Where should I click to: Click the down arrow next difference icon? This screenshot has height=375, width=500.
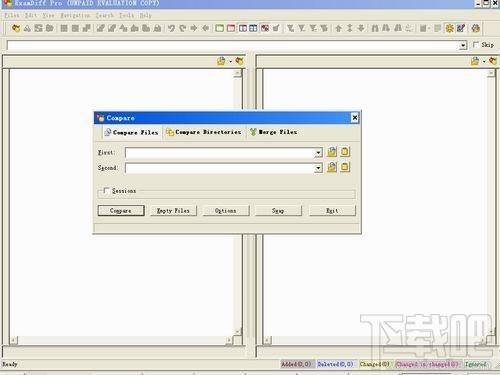coord(361,28)
